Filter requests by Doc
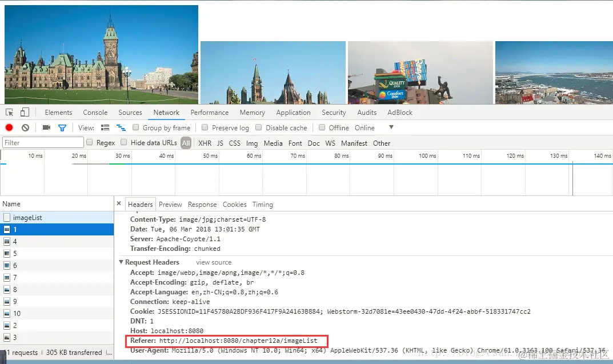Image resolution: width=613 pixels, height=364 pixels. point(314,143)
